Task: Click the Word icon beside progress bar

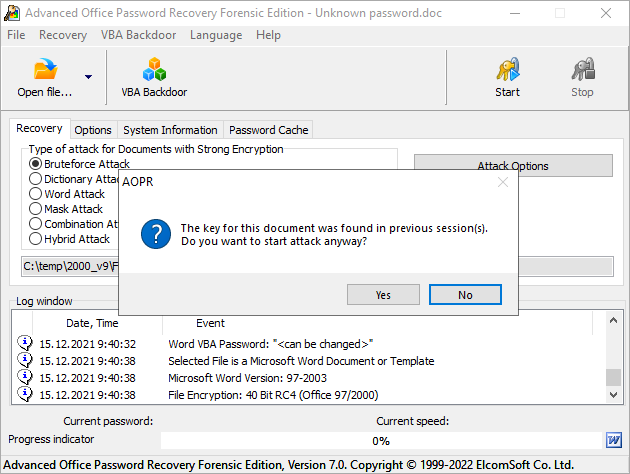Action: 614,440
